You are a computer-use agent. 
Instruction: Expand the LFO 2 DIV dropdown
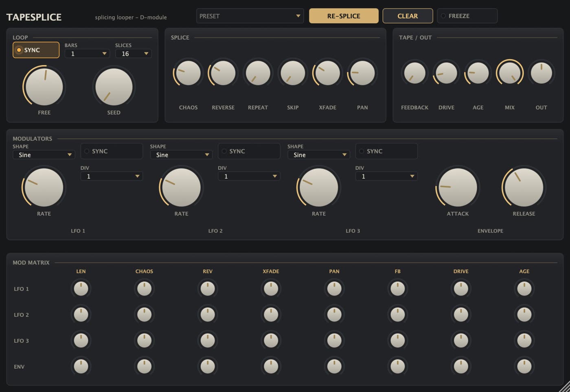pos(249,176)
